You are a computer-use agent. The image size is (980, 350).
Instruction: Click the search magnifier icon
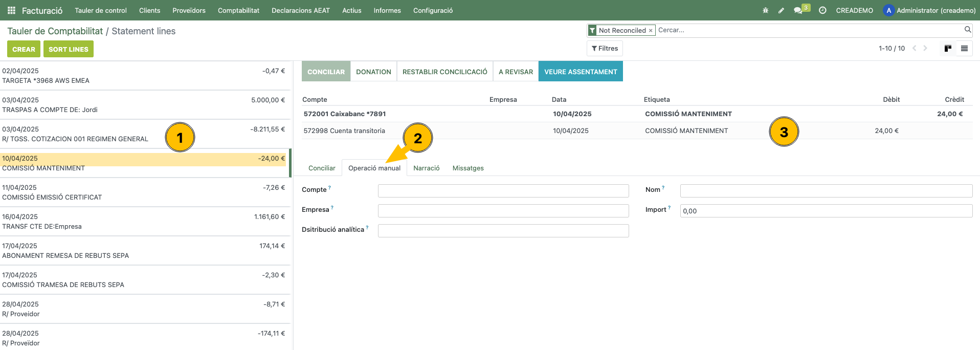coord(968,30)
